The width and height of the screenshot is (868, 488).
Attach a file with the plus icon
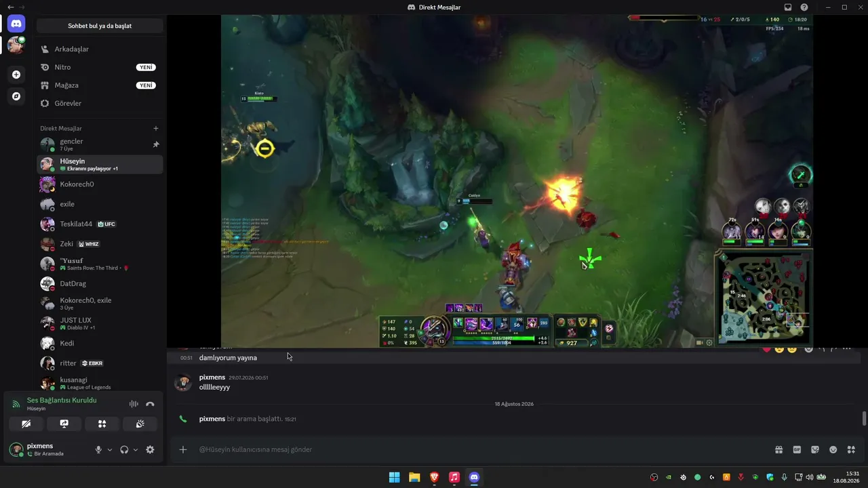183,449
